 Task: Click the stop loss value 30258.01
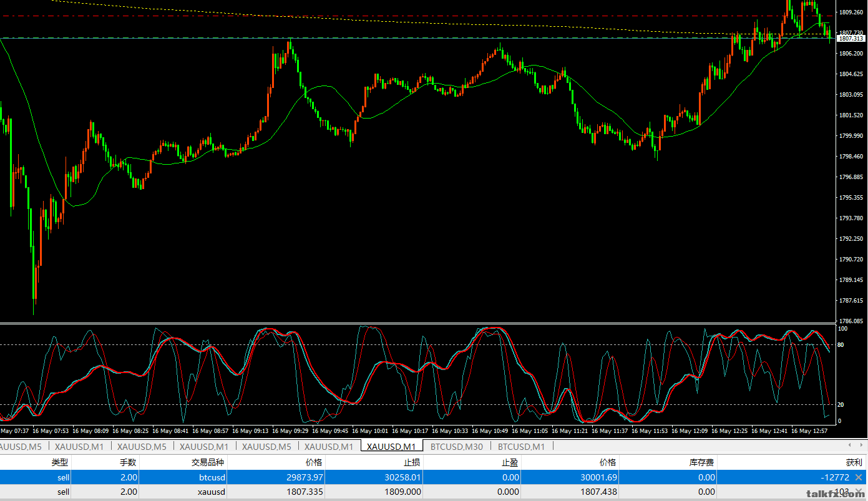pos(403,477)
